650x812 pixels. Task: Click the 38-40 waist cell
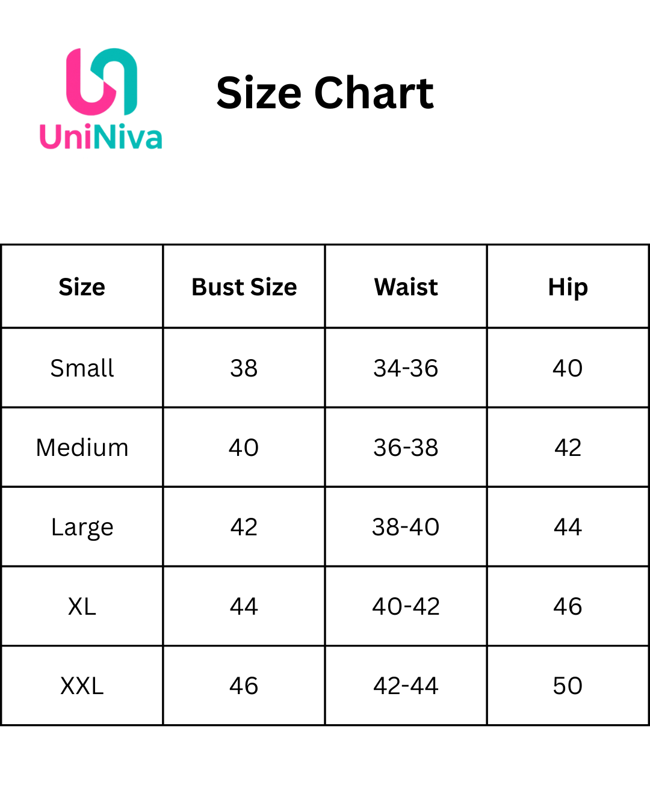(x=406, y=527)
